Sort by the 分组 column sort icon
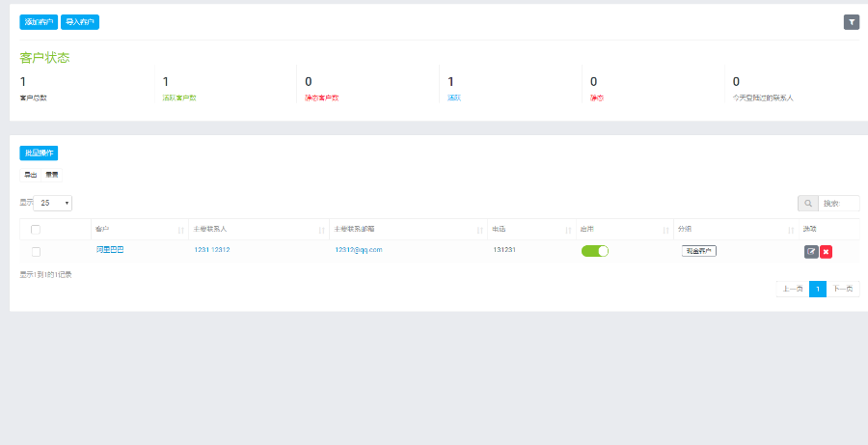 [x=791, y=230]
